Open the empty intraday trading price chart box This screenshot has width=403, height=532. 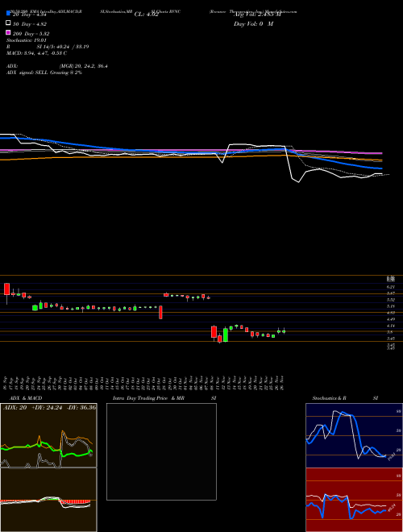(161, 451)
